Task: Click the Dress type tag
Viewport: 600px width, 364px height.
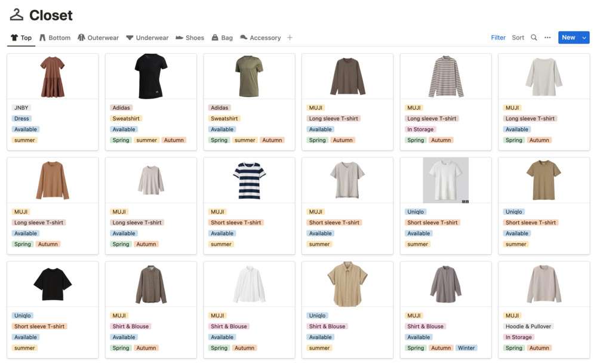Action: pyautogui.click(x=21, y=119)
